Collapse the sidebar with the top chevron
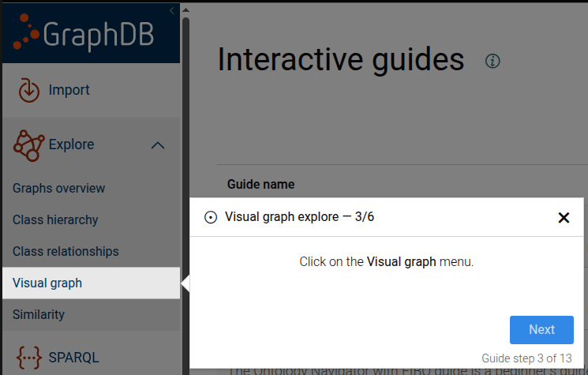 [x=172, y=9]
